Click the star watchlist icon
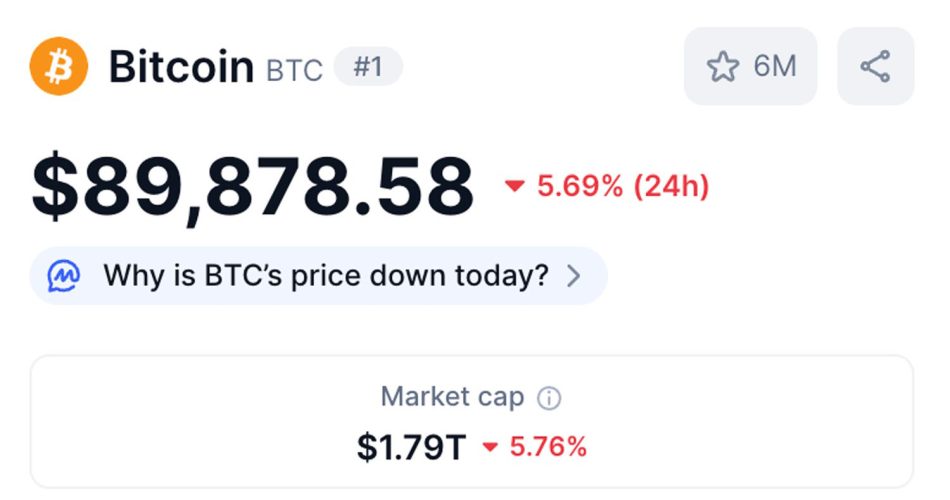The height and width of the screenshot is (500, 950). [x=722, y=67]
